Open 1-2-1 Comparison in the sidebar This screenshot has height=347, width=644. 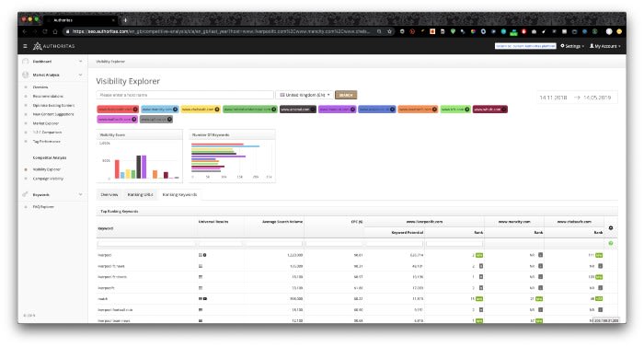click(47, 133)
